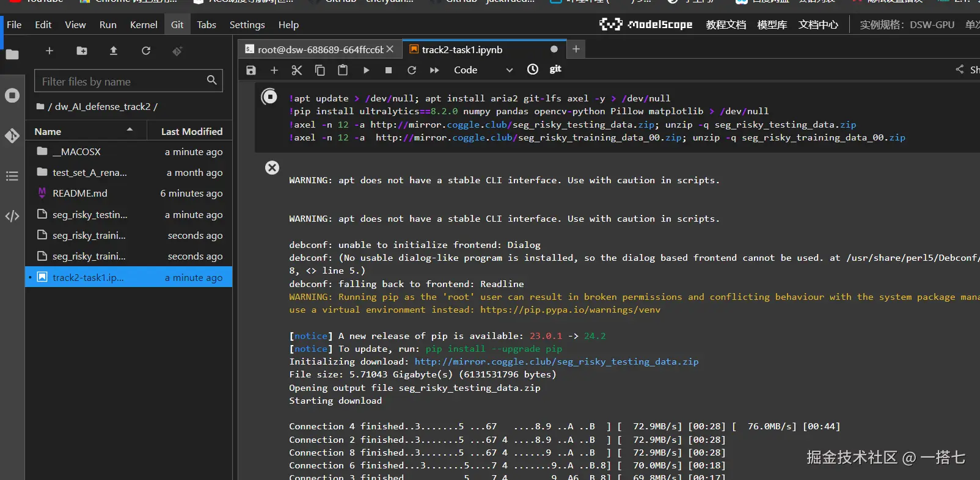
Task: Refresh the file browser list
Action: click(146, 51)
